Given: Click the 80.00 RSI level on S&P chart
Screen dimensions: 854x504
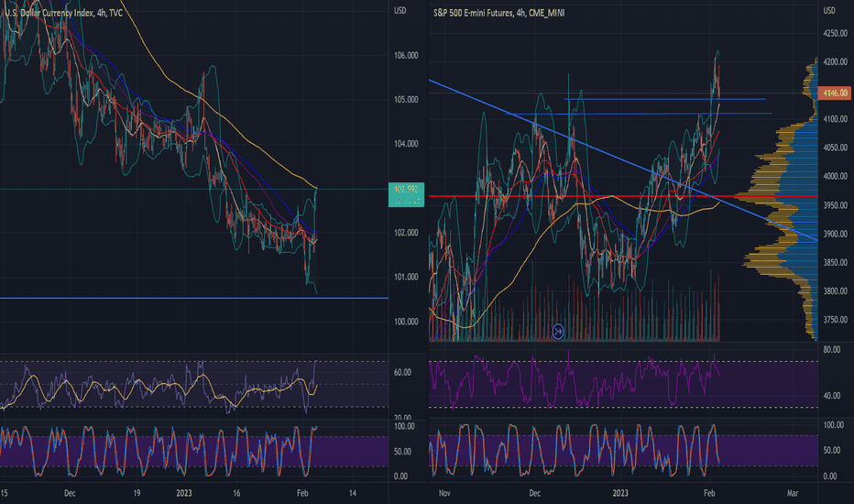Looking at the screenshot, I should 832,349.
